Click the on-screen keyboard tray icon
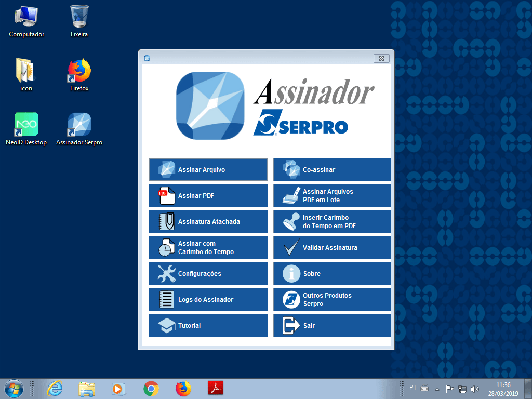The height and width of the screenshot is (399, 532). tap(424, 389)
